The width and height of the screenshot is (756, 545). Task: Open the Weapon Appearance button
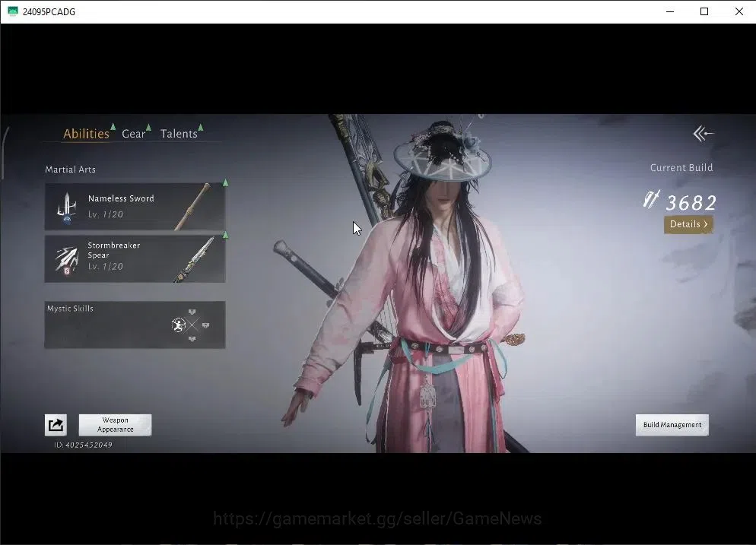click(116, 425)
